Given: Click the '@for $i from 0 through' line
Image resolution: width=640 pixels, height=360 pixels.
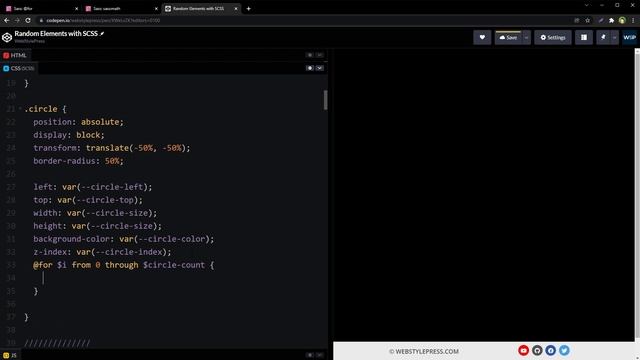Looking at the screenshot, I should [x=124, y=265].
